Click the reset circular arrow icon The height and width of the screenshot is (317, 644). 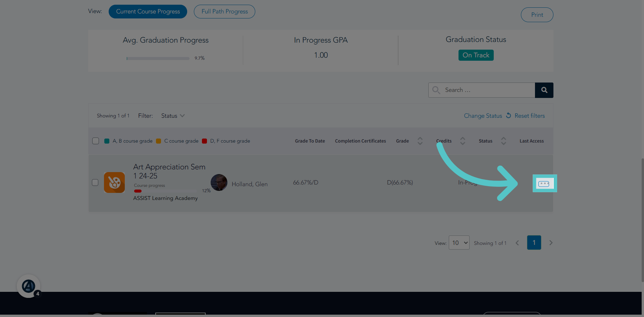(508, 115)
